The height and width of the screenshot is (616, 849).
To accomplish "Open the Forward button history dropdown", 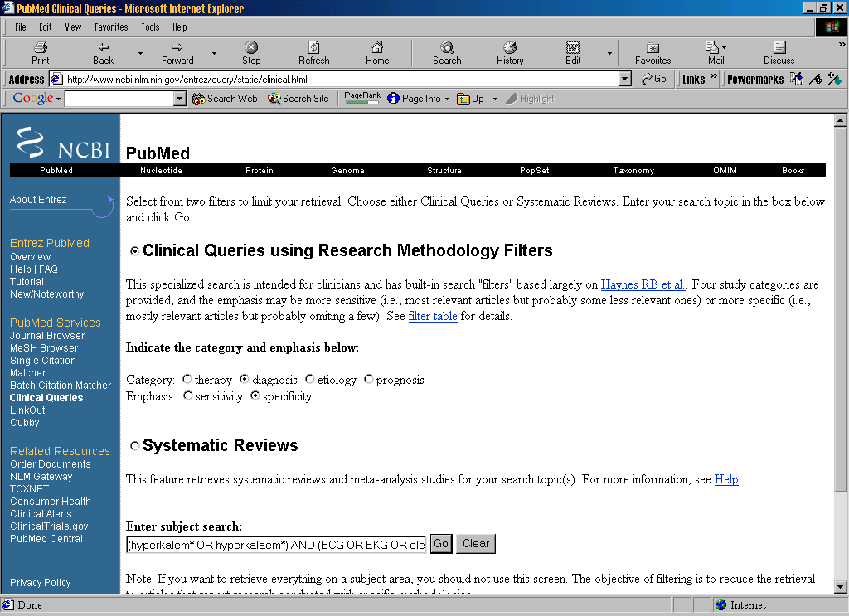I will click(215, 53).
